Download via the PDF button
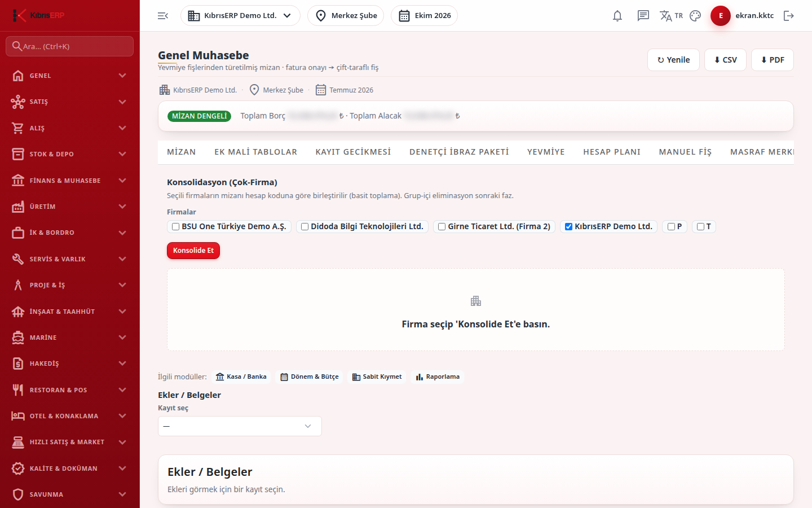This screenshot has width=812, height=508. pyautogui.click(x=773, y=60)
